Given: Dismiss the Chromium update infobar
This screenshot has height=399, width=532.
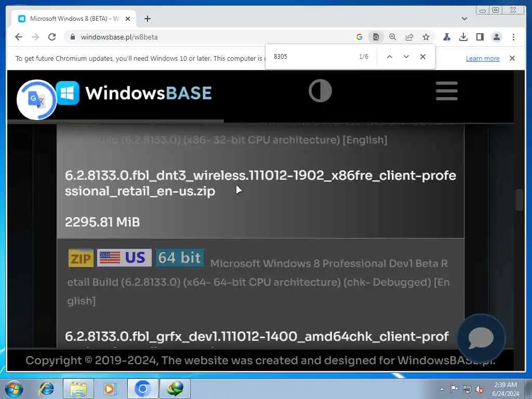Looking at the screenshot, I should (x=512, y=58).
